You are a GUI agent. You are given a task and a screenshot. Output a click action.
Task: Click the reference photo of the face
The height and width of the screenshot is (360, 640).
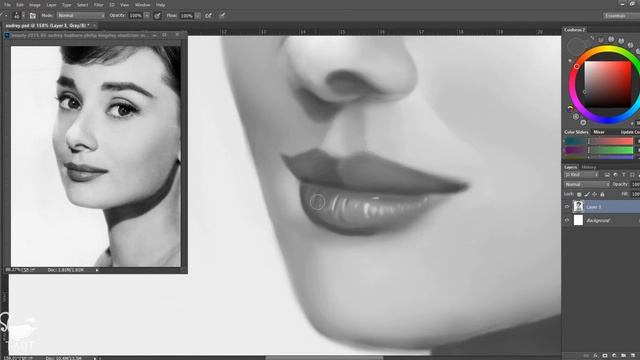coord(96,156)
